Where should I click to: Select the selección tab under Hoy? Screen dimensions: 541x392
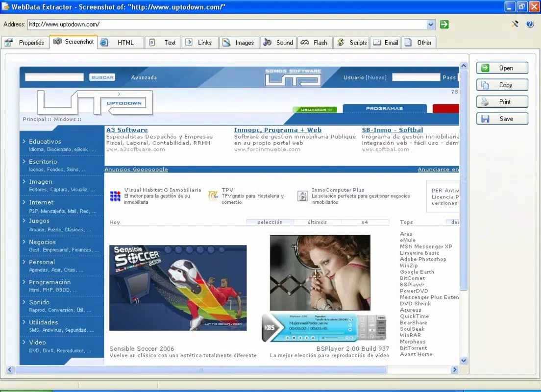tap(270, 222)
